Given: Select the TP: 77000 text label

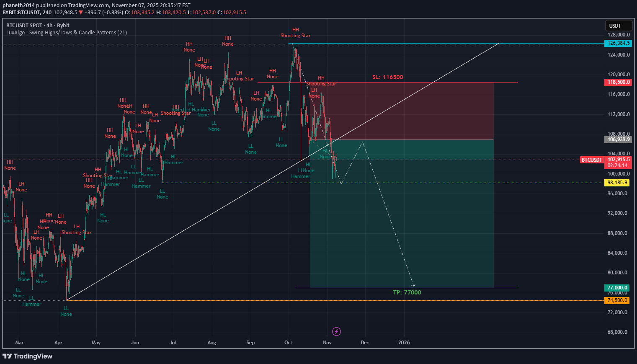Looking at the screenshot, I should (x=407, y=292).
